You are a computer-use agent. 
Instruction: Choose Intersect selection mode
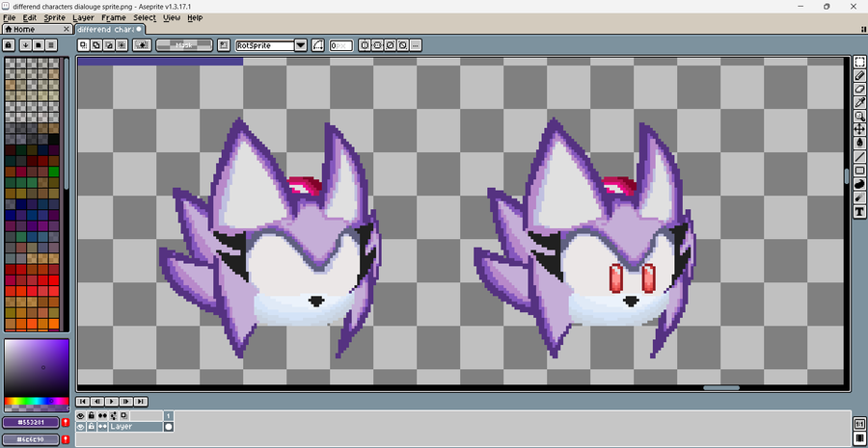point(122,45)
